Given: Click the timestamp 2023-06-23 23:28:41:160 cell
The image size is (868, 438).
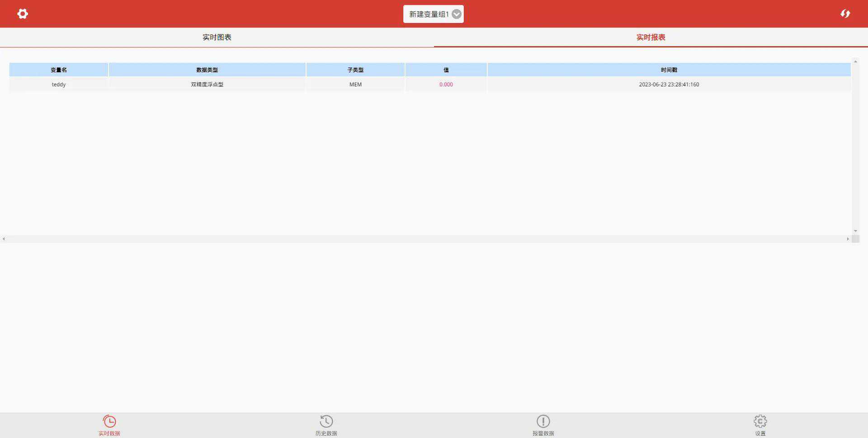Looking at the screenshot, I should pyautogui.click(x=669, y=85).
